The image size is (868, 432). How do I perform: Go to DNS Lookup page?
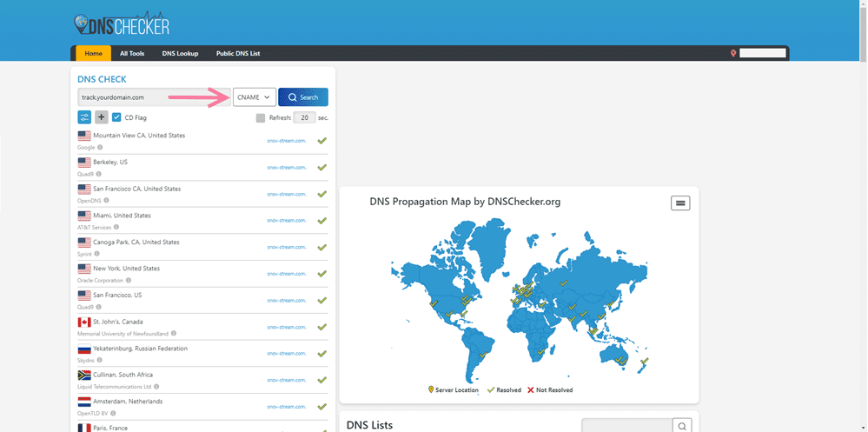tap(180, 54)
